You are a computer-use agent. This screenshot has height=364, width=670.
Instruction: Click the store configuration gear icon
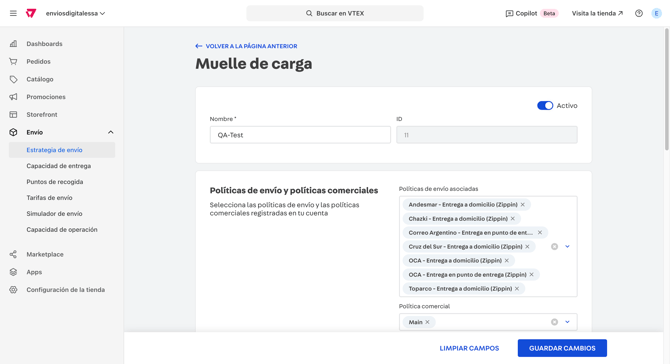tap(13, 290)
